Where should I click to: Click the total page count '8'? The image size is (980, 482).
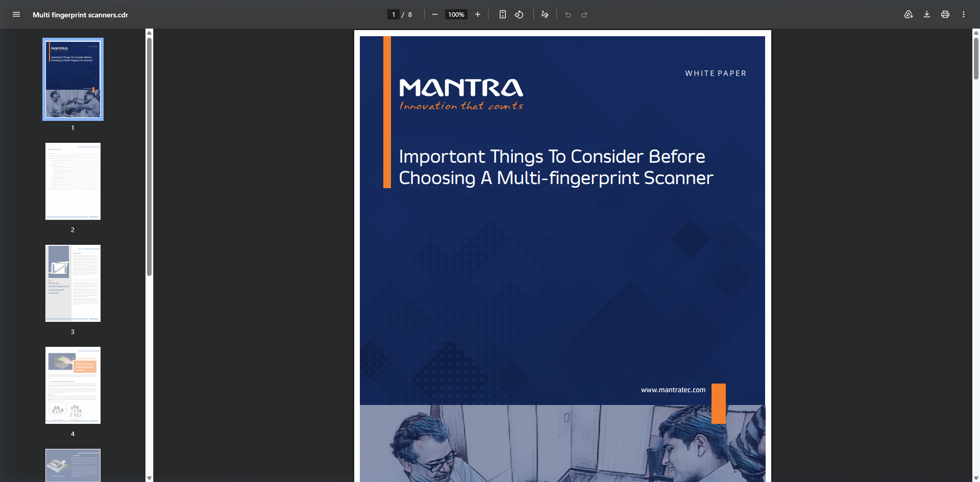coord(410,15)
